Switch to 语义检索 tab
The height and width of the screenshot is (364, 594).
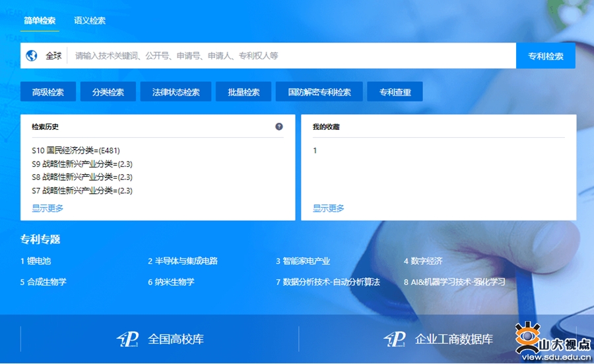point(90,20)
